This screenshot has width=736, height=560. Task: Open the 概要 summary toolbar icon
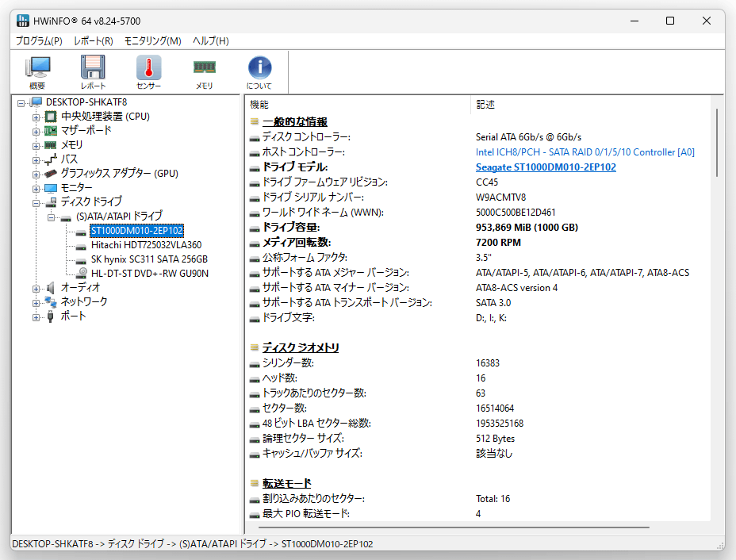tap(37, 72)
